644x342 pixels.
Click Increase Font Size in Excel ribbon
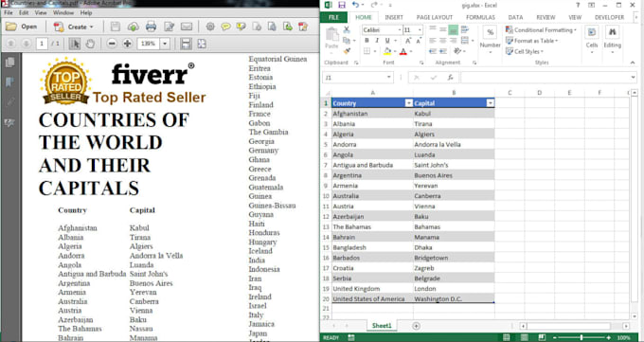pos(408,41)
